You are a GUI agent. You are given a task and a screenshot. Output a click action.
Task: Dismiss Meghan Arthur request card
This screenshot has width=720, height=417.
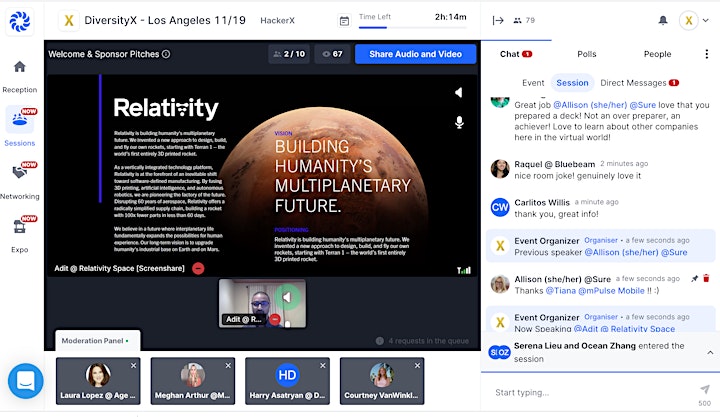pyautogui.click(x=228, y=366)
